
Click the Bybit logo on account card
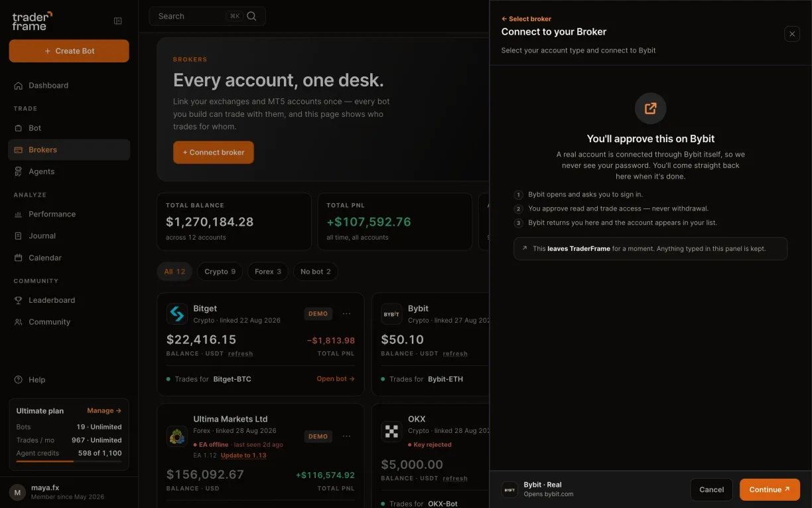391,313
